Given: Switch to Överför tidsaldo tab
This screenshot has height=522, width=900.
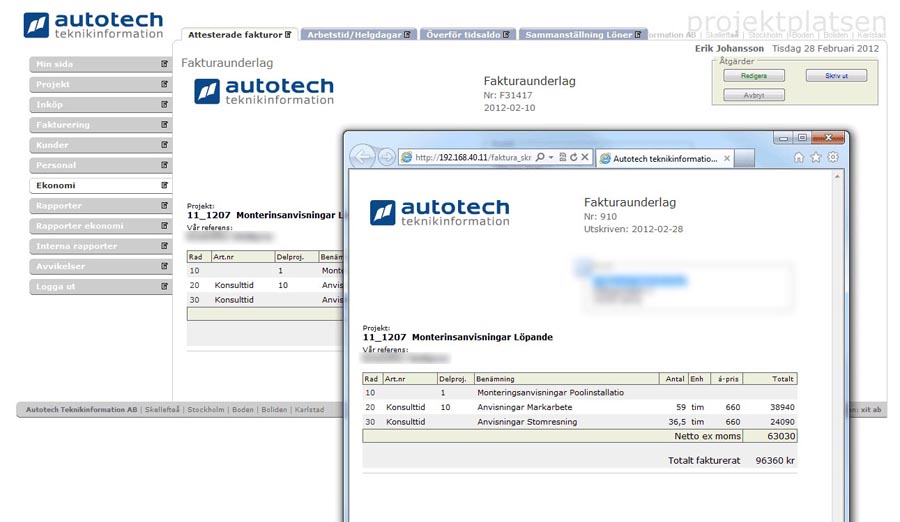Looking at the screenshot, I should (468, 34).
